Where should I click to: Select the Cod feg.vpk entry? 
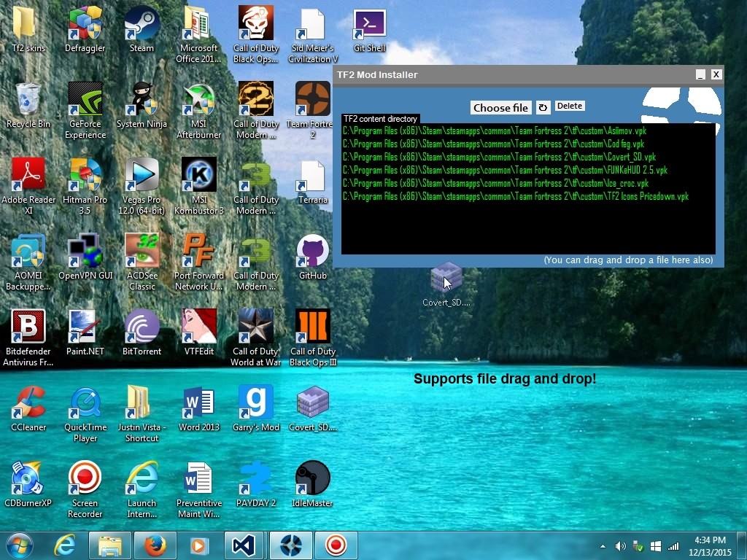click(493, 144)
